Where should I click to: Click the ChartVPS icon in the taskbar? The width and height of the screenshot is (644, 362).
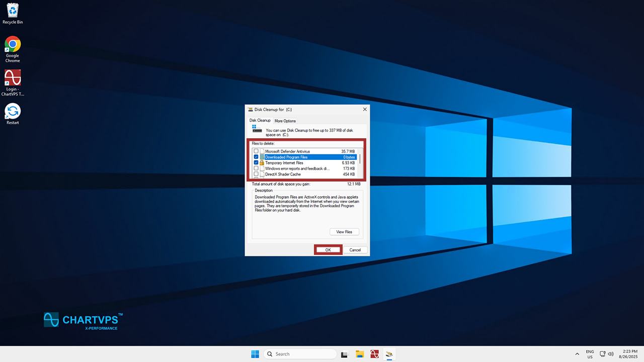tap(374, 354)
